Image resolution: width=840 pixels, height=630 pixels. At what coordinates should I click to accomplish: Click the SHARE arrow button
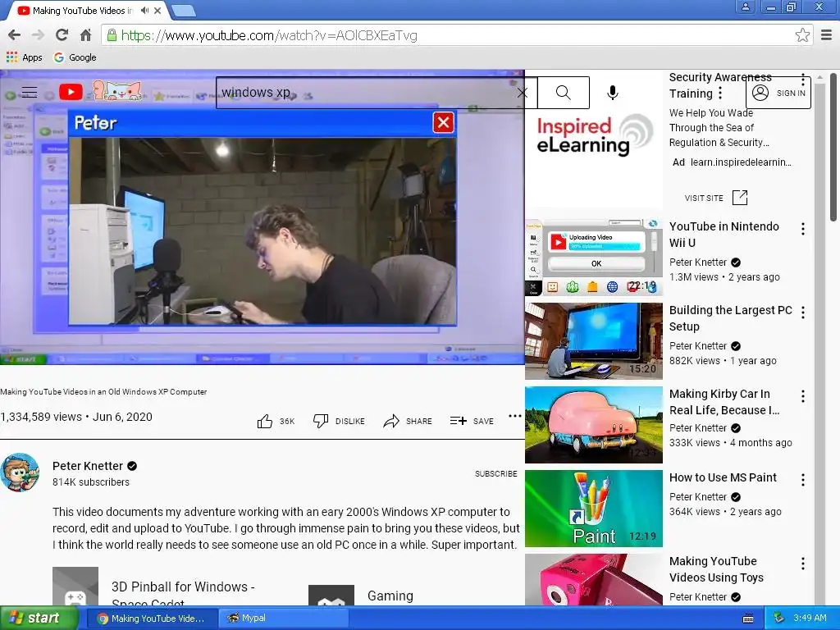[408, 421]
